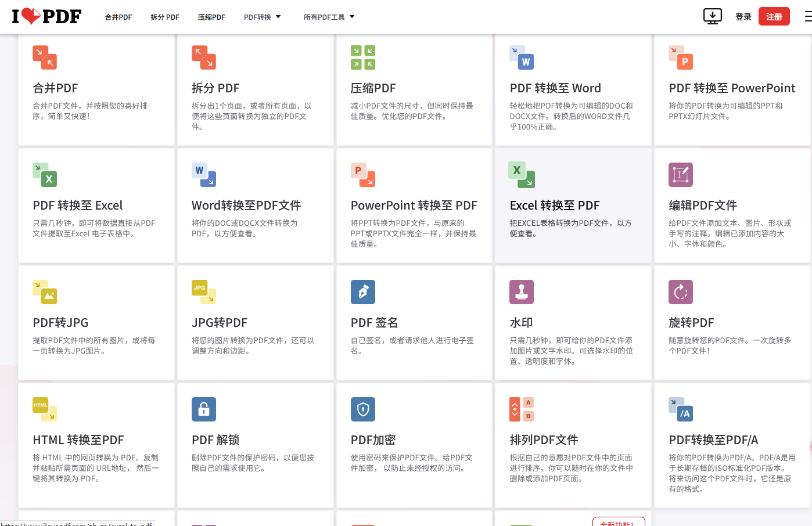Open 合并PDF in the top navigation
This screenshot has width=812, height=526.
point(118,17)
